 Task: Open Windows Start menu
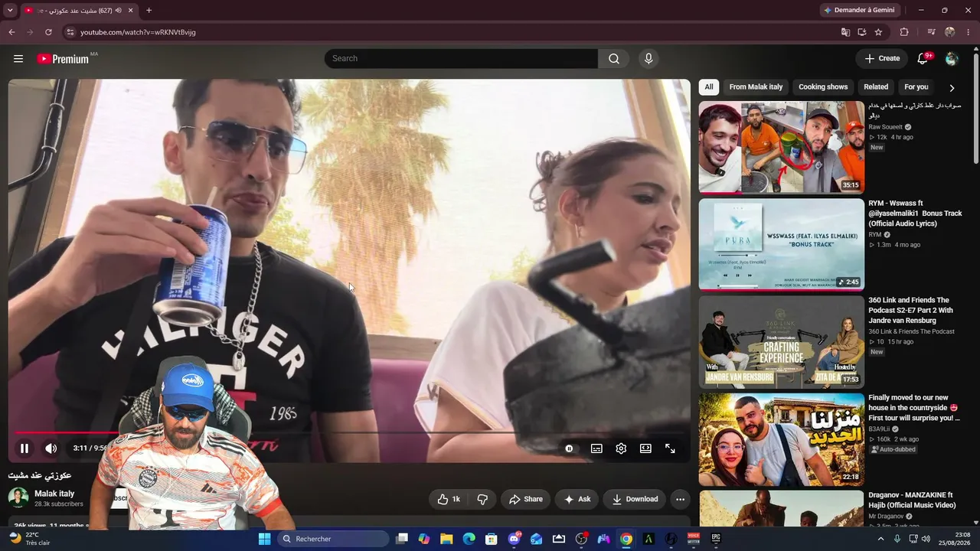264,539
